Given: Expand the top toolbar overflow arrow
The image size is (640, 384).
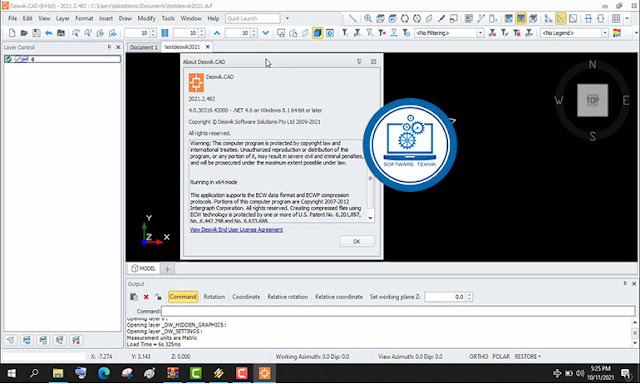Looking at the screenshot, I should 627,18.
